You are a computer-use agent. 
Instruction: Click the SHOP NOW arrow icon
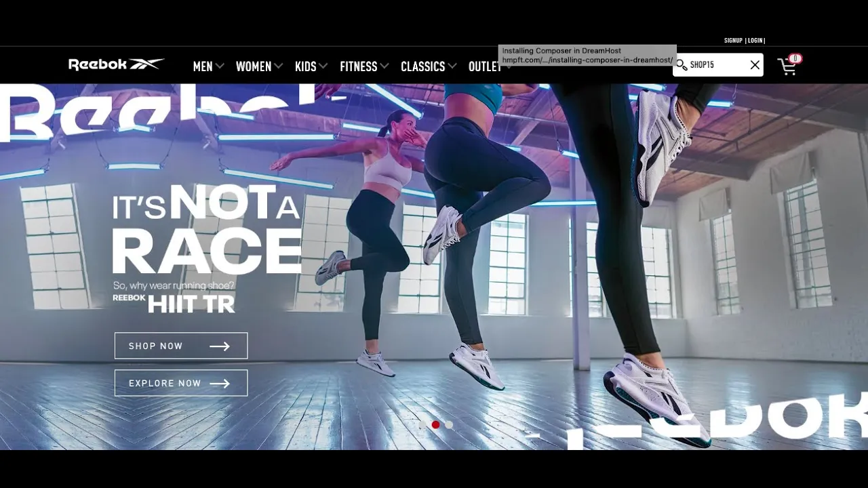click(x=220, y=346)
